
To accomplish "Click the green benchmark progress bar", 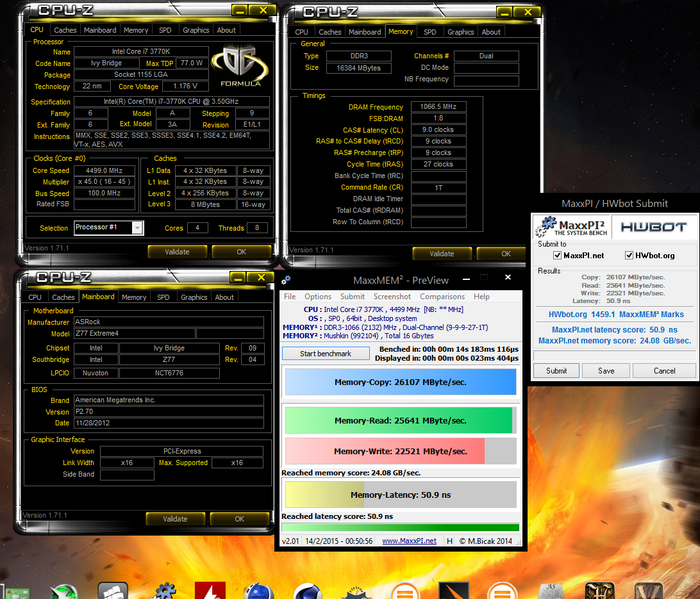I will [x=401, y=528].
